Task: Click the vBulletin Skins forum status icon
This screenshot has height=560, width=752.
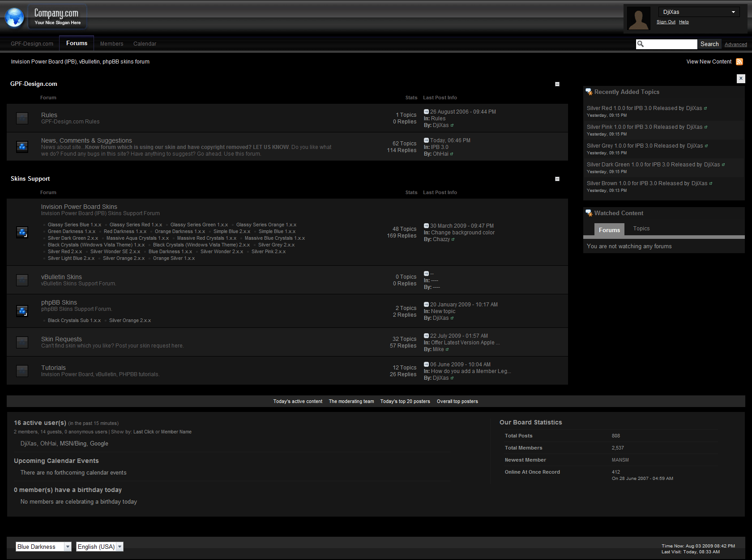Action: tap(22, 280)
